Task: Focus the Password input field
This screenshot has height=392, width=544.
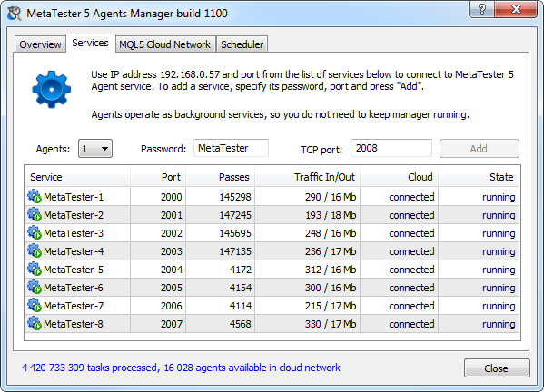Action: point(231,148)
